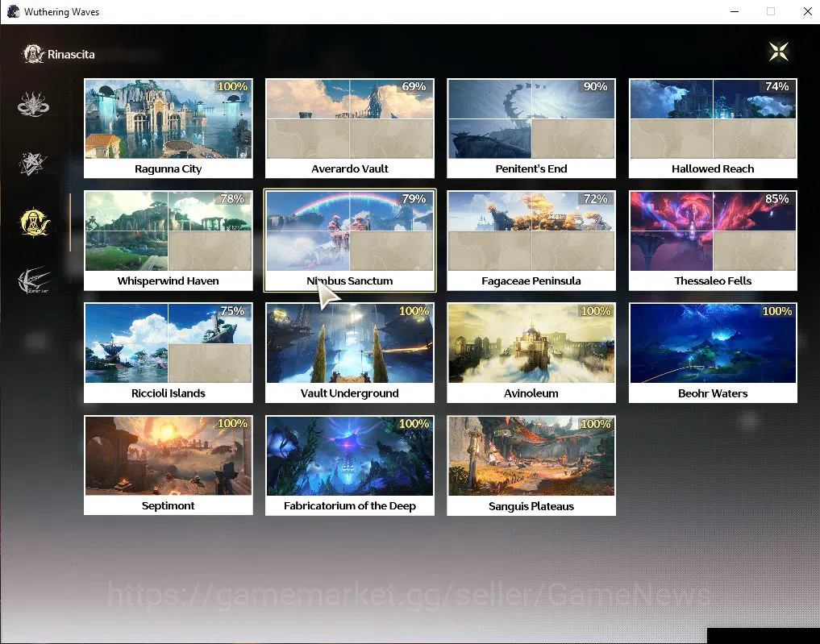The image size is (820, 644).
Task: Open the Nimbus Sanctum card
Action: (x=350, y=240)
